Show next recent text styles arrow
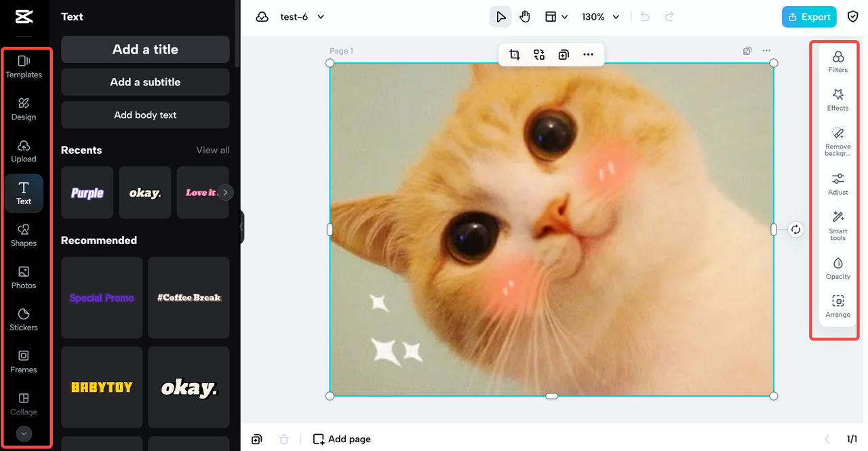 tap(226, 193)
